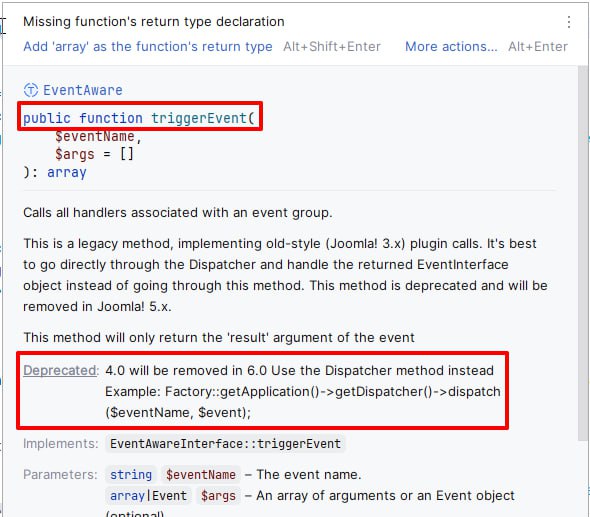Screen dimensions: 590x517
Task: Click the Deprecated tag label
Action: pos(60,371)
